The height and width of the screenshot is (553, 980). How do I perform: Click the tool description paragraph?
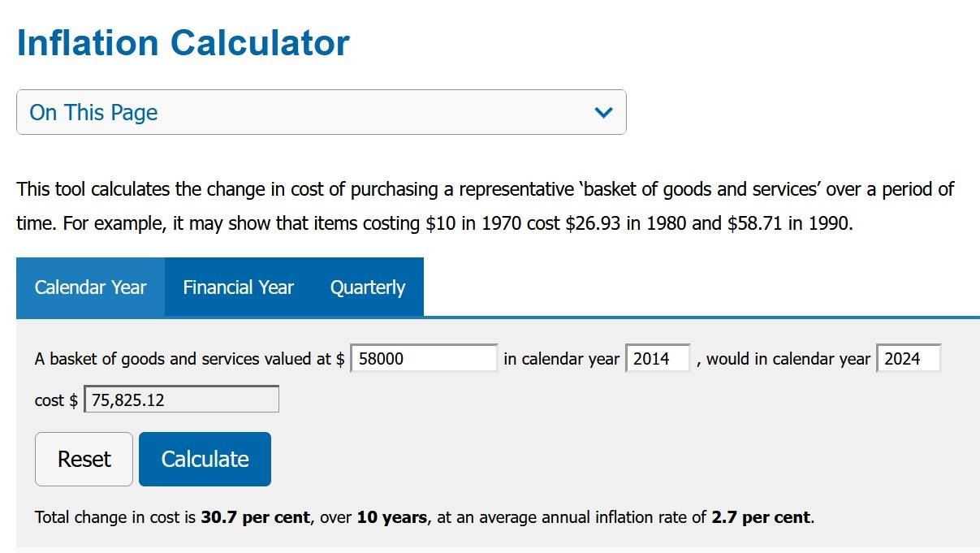486,206
